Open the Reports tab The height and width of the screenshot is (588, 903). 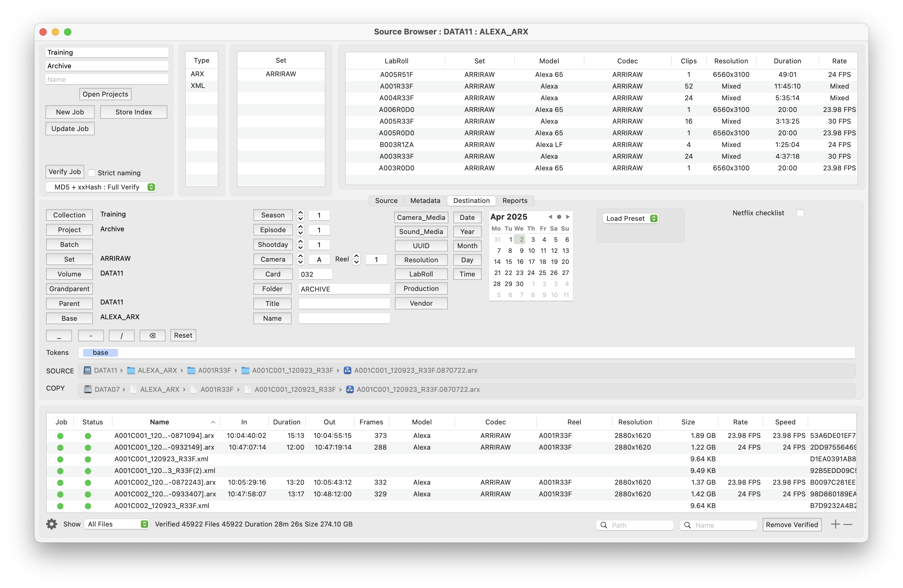coord(515,200)
